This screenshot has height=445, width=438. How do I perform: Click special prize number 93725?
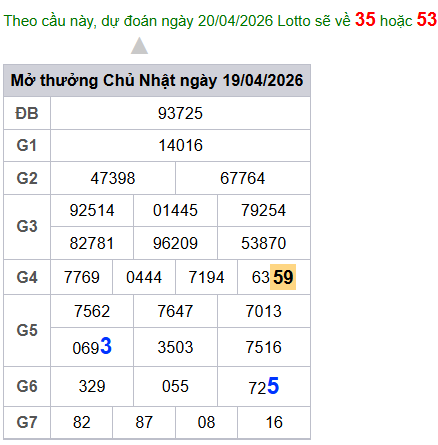[180, 113]
